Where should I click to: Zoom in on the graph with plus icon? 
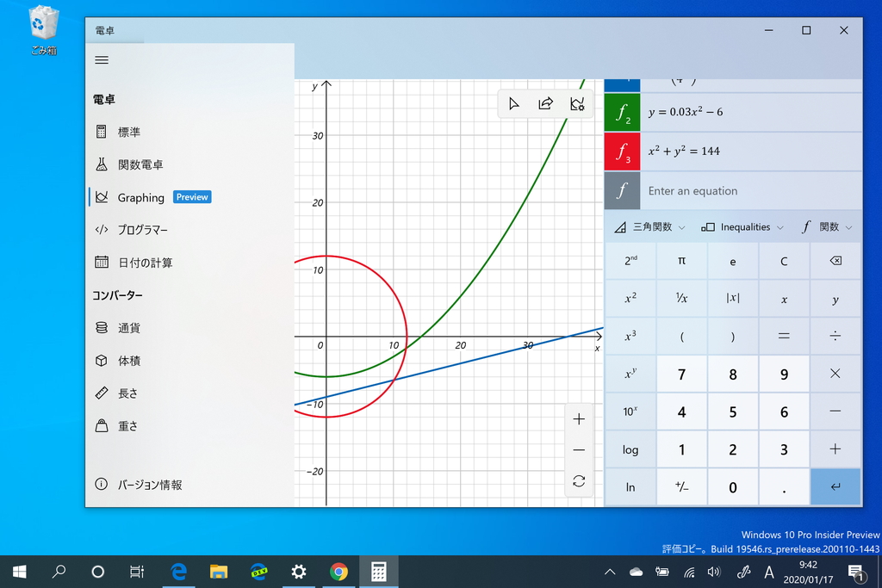point(579,418)
